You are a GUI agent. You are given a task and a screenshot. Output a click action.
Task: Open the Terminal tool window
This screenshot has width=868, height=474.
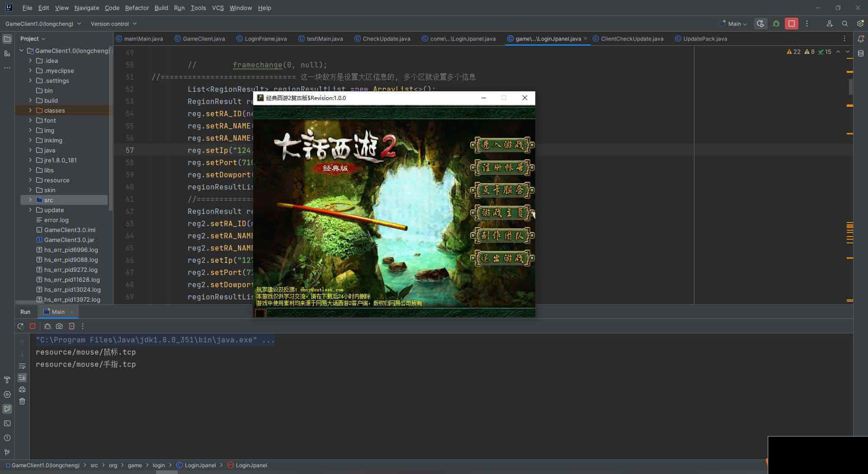pyautogui.click(x=7, y=423)
